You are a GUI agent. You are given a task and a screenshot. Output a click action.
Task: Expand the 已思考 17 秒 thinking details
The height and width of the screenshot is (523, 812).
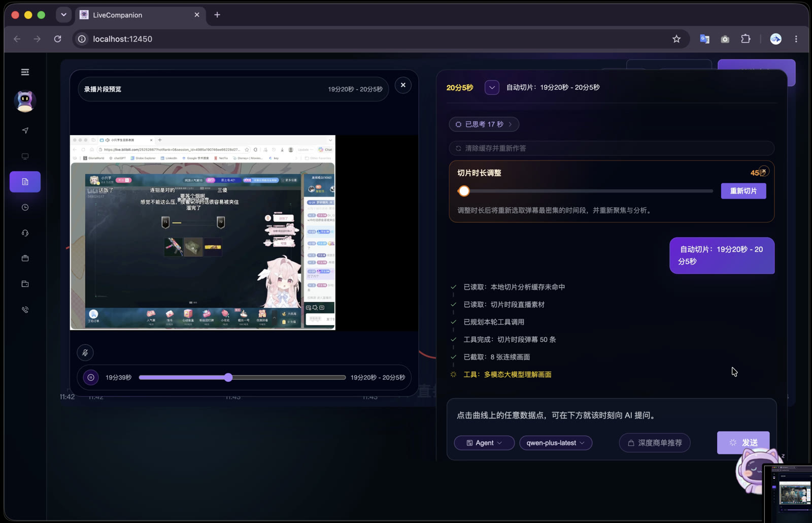click(484, 124)
